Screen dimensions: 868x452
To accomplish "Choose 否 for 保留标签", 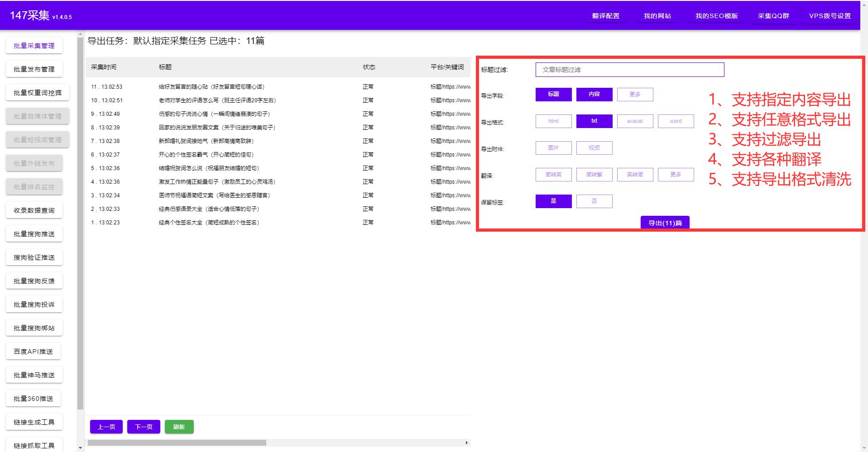I will tap(594, 201).
